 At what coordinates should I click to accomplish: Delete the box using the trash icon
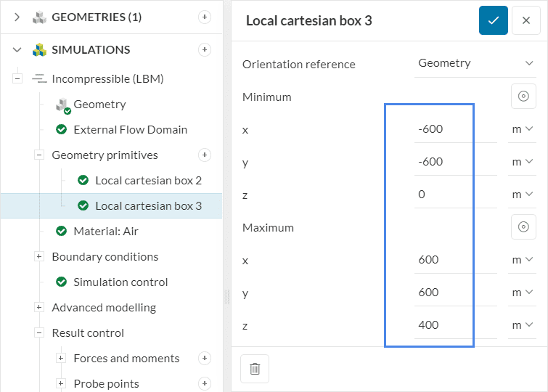(255, 369)
